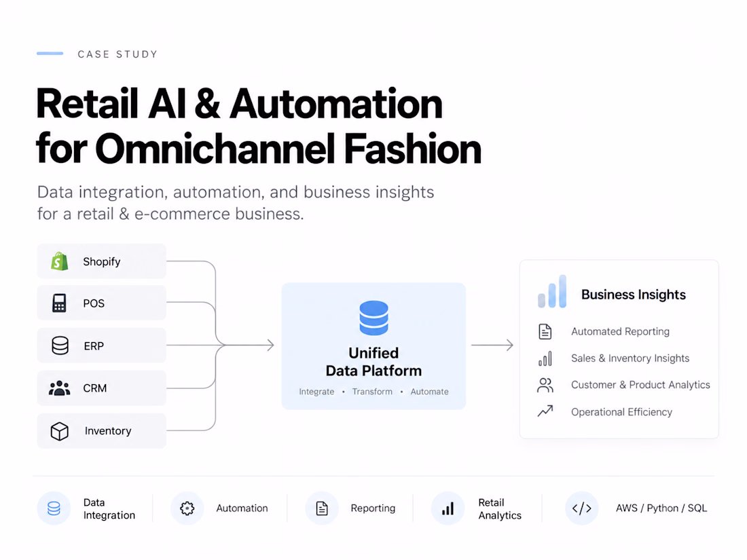Select the CRM people group icon

[60, 388]
